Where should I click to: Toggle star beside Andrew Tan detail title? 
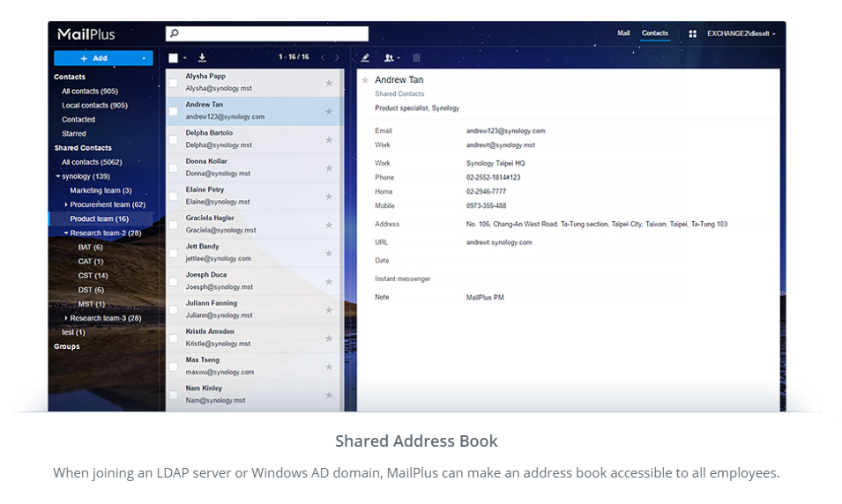tap(365, 80)
